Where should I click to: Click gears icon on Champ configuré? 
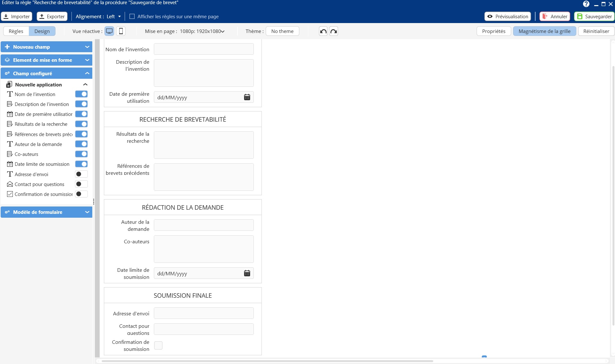7,73
